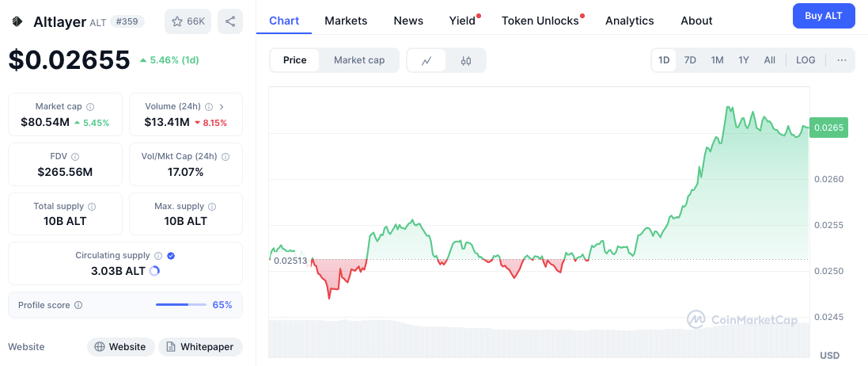The image size is (868, 366).
Task: Open the News tab
Action: (x=408, y=21)
